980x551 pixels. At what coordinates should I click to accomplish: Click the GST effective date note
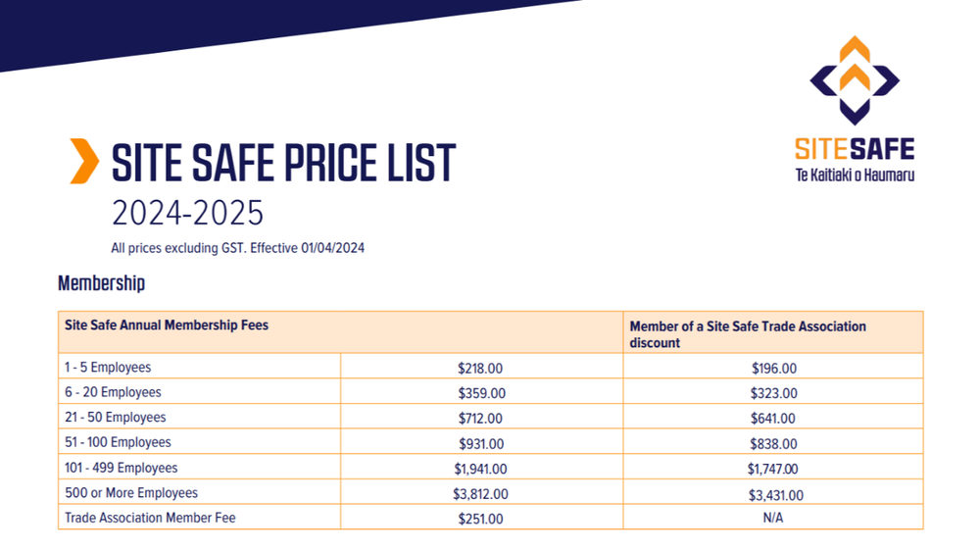click(x=238, y=248)
